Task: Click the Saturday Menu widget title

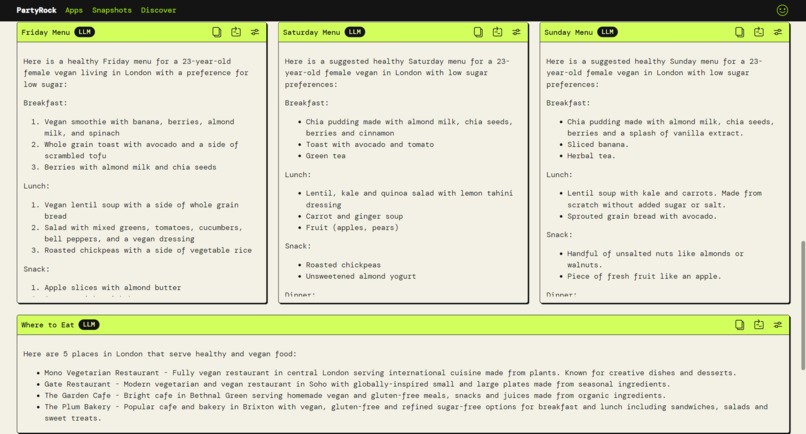Action: pyautogui.click(x=312, y=32)
